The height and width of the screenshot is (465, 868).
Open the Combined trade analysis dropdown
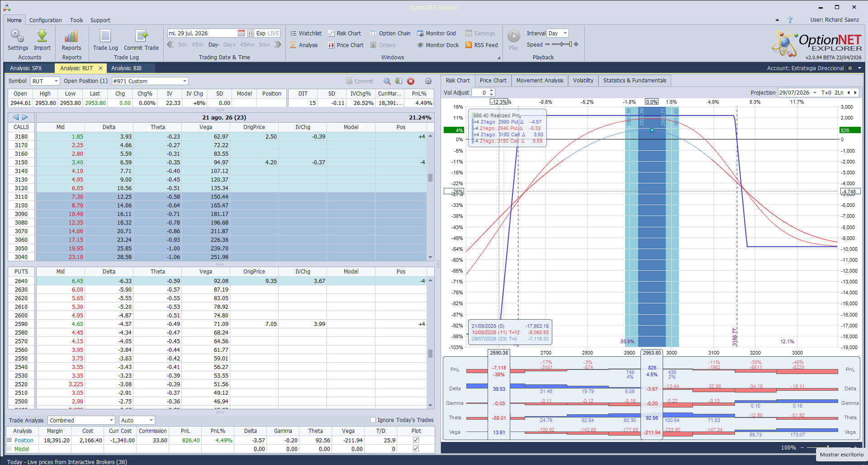coord(111,420)
